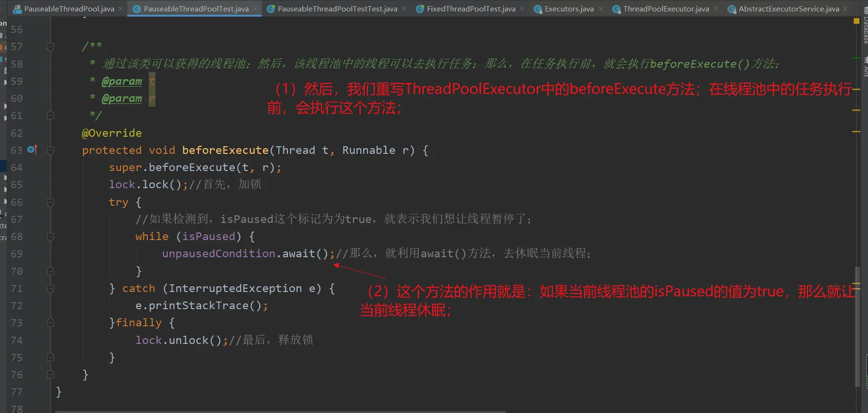Click the fold end marker on line 70
868x413 pixels.
51,272
